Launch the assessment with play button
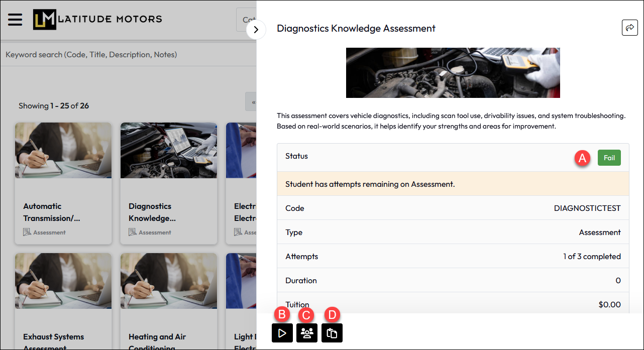This screenshot has width=644, height=350. 282,333
